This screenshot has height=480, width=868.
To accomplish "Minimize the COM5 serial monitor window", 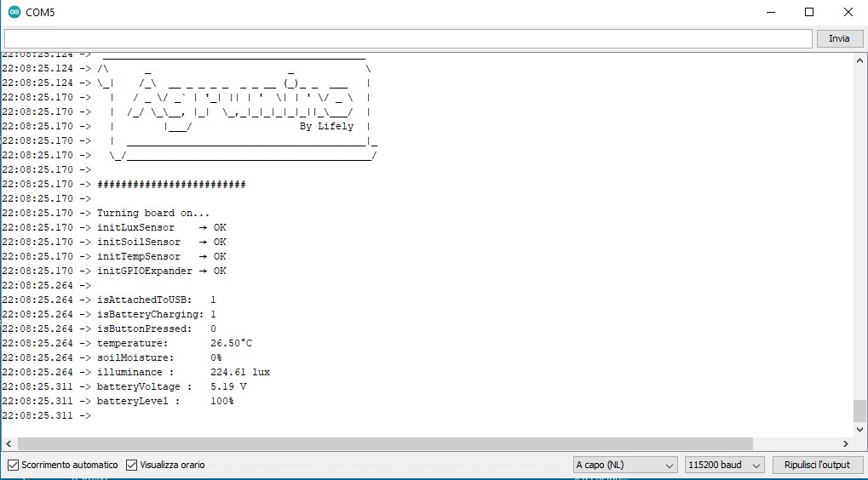I will [770, 13].
